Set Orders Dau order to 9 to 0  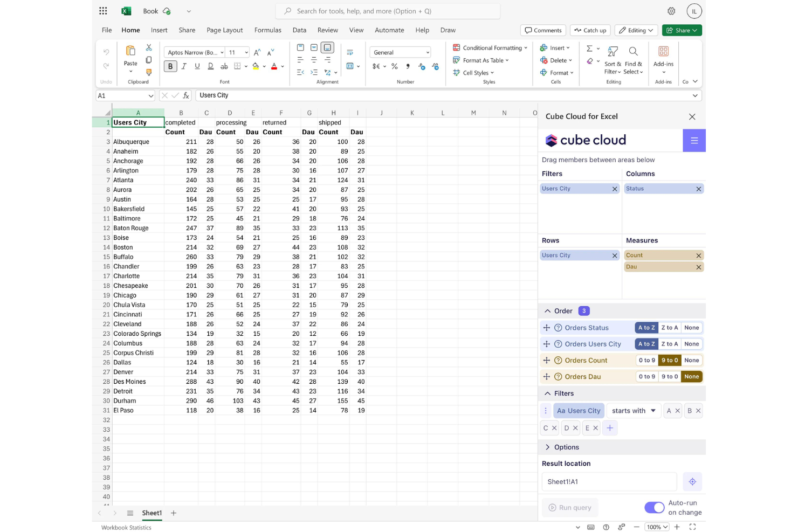670,377
